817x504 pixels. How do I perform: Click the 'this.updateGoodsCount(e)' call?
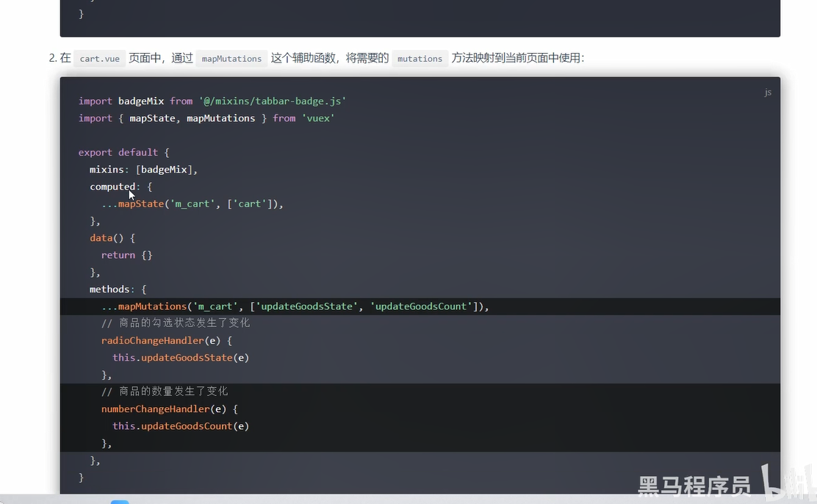tap(181, 426)
